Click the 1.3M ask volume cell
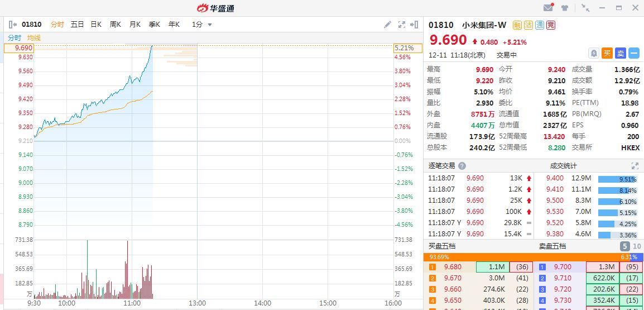This screenshot has width=644, height=310. pos(603,267)
